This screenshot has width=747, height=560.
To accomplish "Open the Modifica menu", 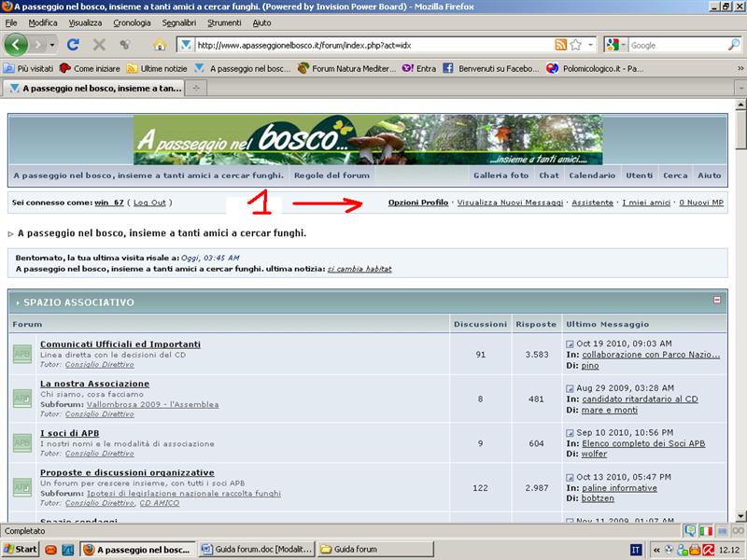I will pos(43,22).
